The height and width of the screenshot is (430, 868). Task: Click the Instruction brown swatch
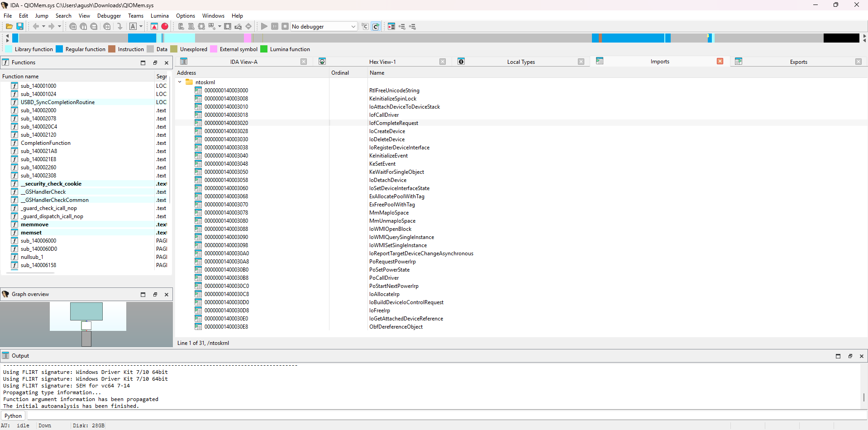tap(112, 49)
